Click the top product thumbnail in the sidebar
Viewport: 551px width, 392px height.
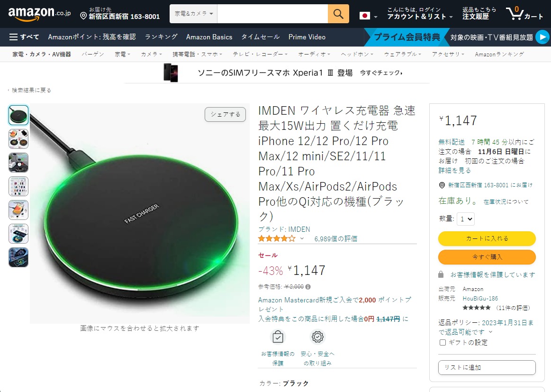18,115
